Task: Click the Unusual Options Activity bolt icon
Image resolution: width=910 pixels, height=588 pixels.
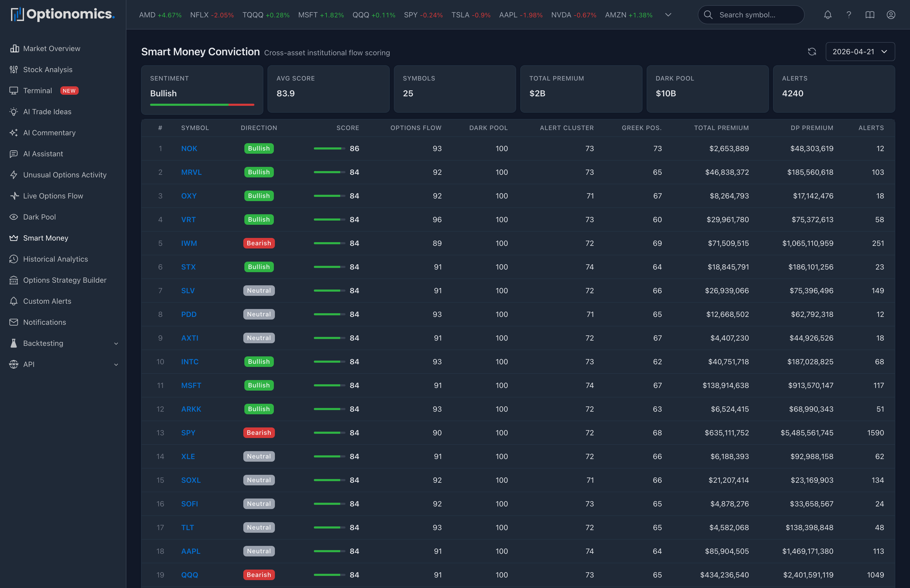Action: coord(14,175)
